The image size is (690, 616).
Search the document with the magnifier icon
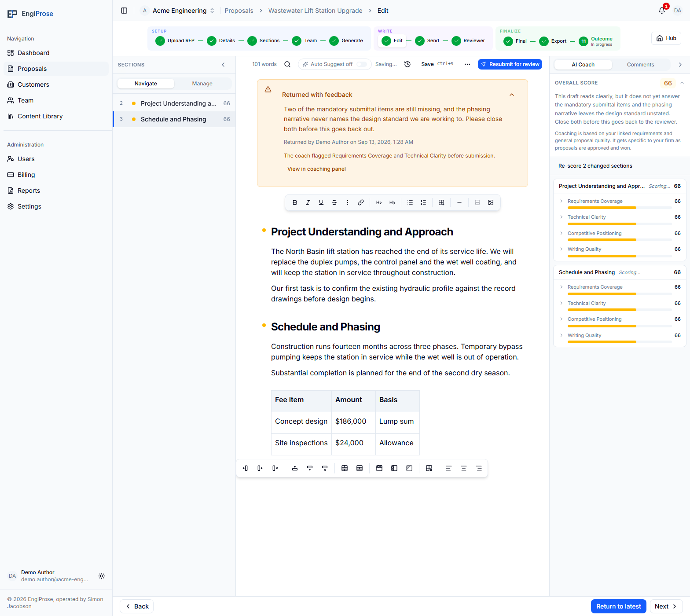287,64
